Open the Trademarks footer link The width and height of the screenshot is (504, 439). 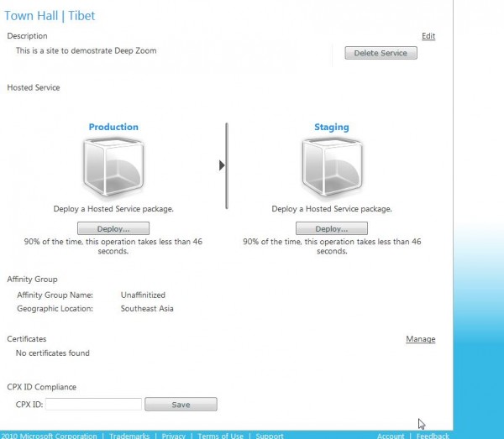(129, 436)
